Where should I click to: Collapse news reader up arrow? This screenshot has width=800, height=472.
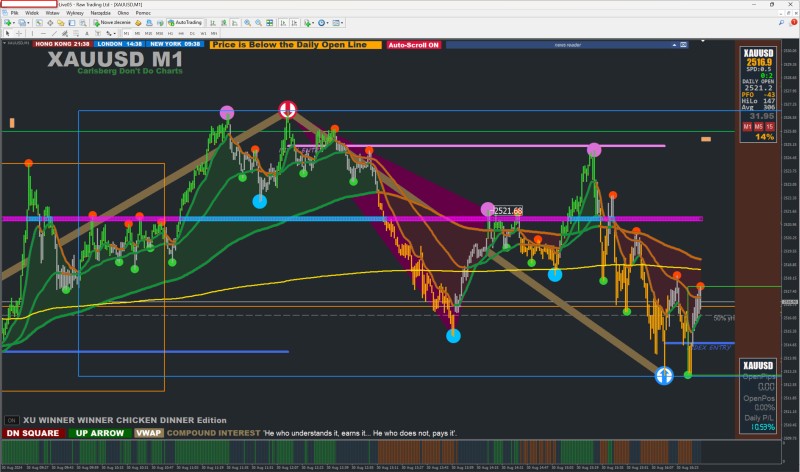coord(674,45)
